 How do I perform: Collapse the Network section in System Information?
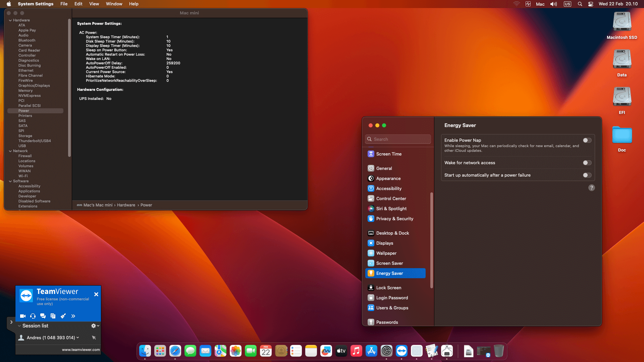point(10,151)
